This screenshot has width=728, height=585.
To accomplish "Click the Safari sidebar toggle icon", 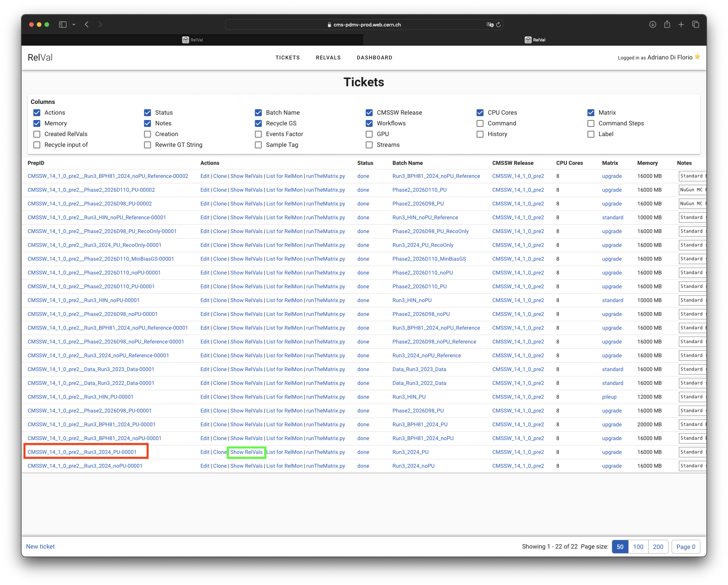I will [x=63, y=25].
